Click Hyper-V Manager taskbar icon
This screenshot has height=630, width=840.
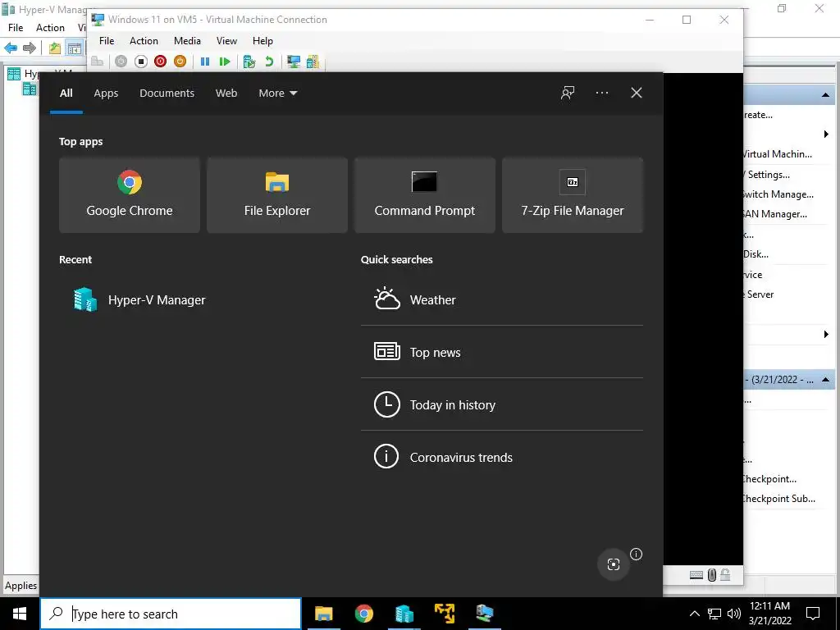(404, 614)
